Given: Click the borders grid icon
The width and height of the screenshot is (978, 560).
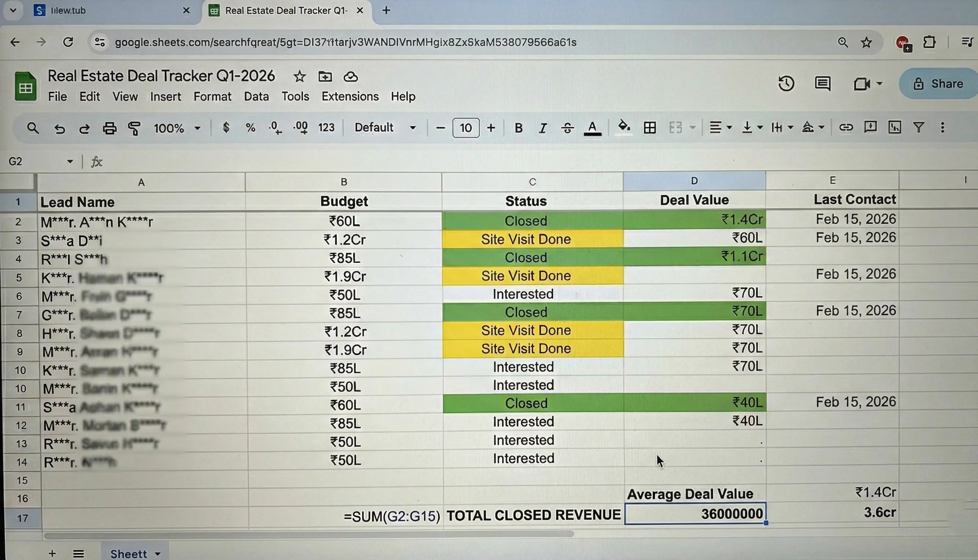Looking at the screenshot, I should (x=649, y=128).
